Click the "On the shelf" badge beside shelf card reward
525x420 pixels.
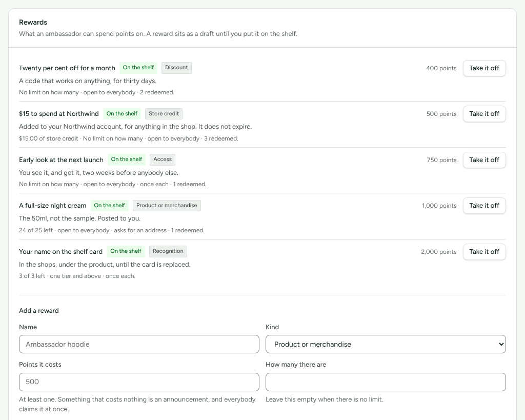click(126, 251)
